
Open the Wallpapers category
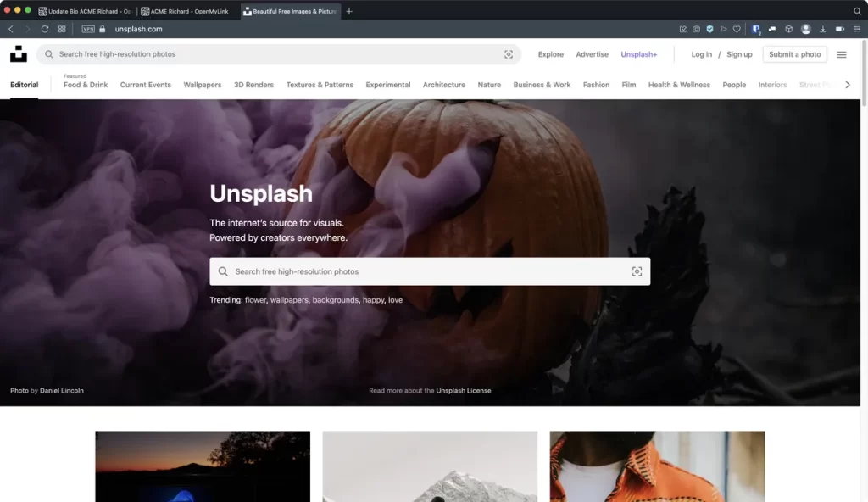coord(203,85)
